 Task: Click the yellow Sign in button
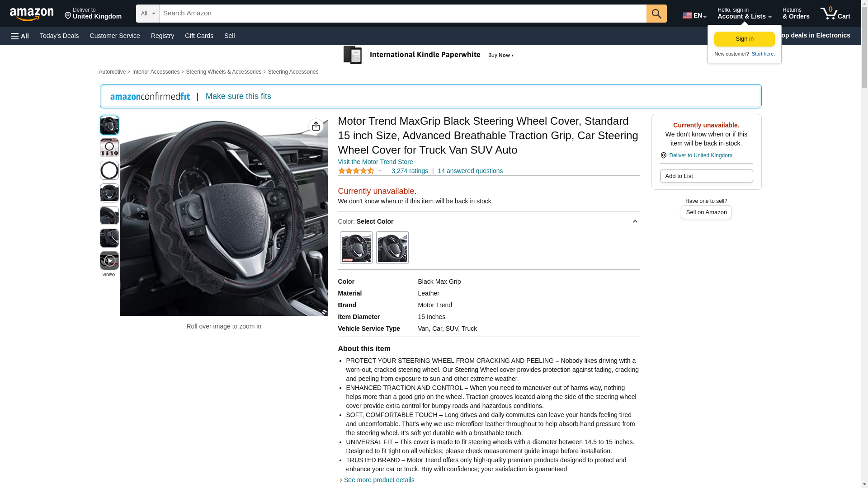tap(744, 39)
